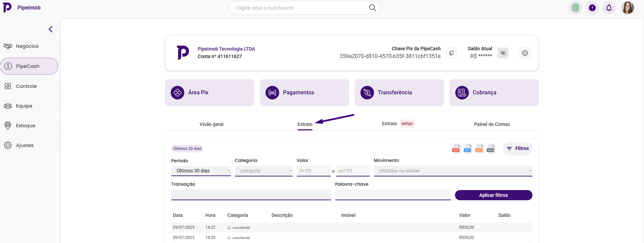Export statement as PDF
The height and width of the screenshot is (243, 644).
[x=456, y=149]
